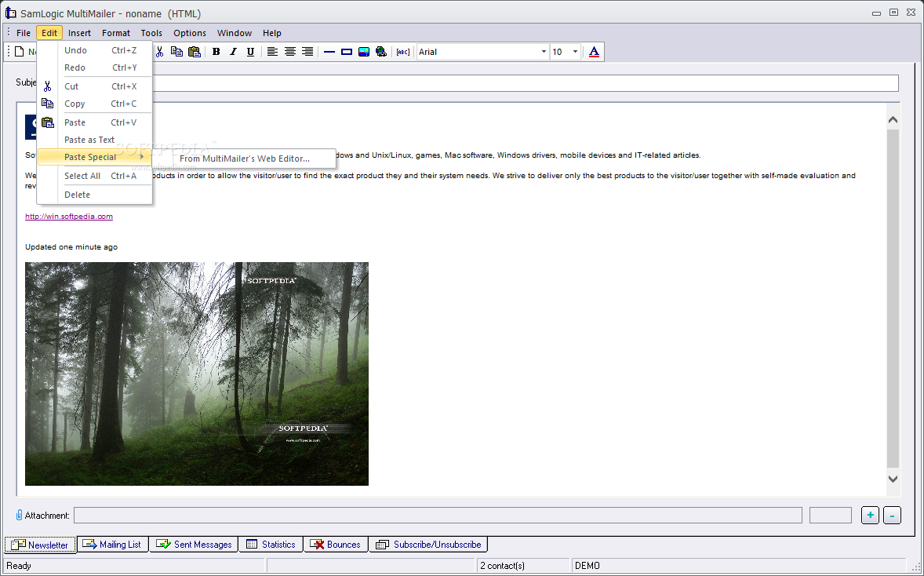This screenshot has height=576, width=924.
Task: Open the Format menu
Action: pos(116,33)
